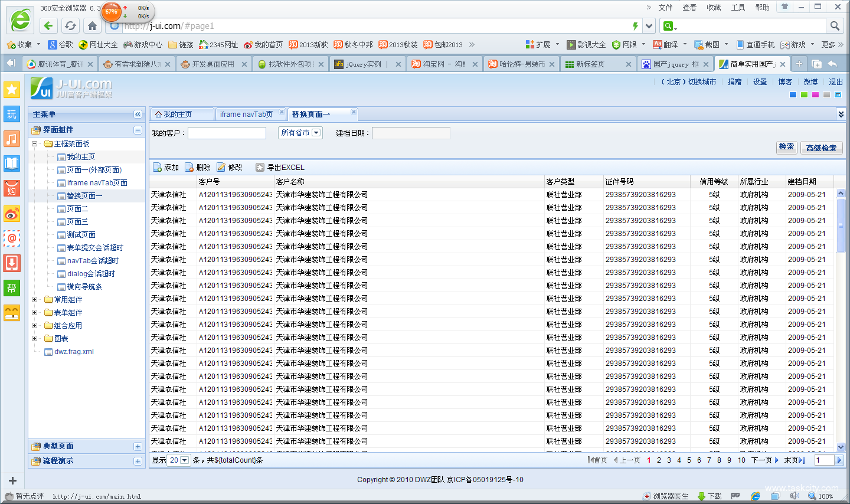This screenshot has height=504, width=850.
Task: Open the Weibo sidebar icon
Action: tap(12, 213)
